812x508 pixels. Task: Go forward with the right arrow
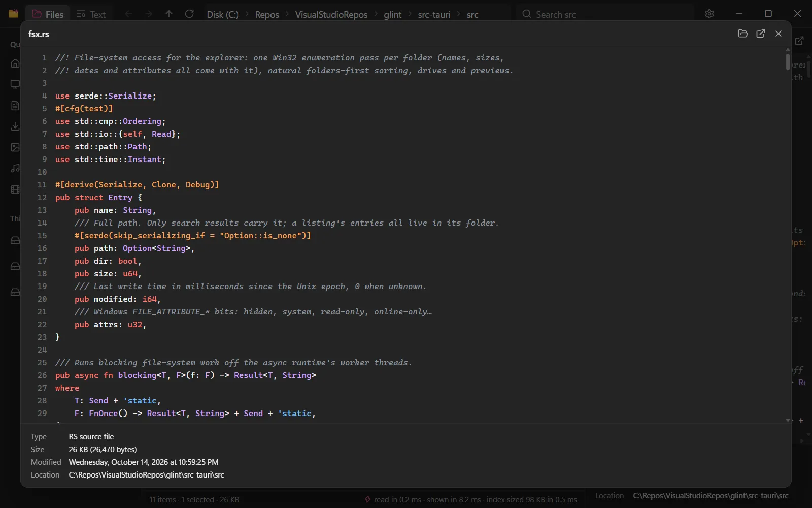[x=149, y=14]
